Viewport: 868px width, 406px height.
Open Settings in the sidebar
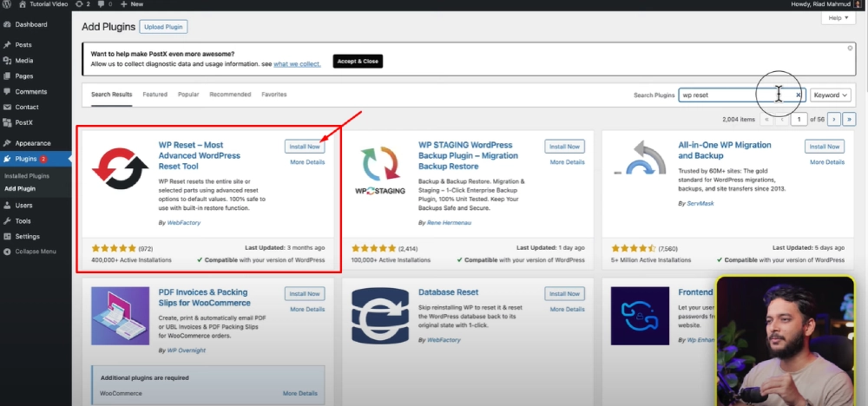tap(27, 236)
